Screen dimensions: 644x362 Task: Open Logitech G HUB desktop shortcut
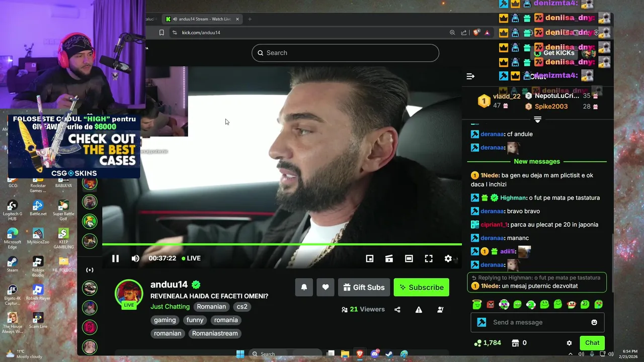[x=13, y=210]
